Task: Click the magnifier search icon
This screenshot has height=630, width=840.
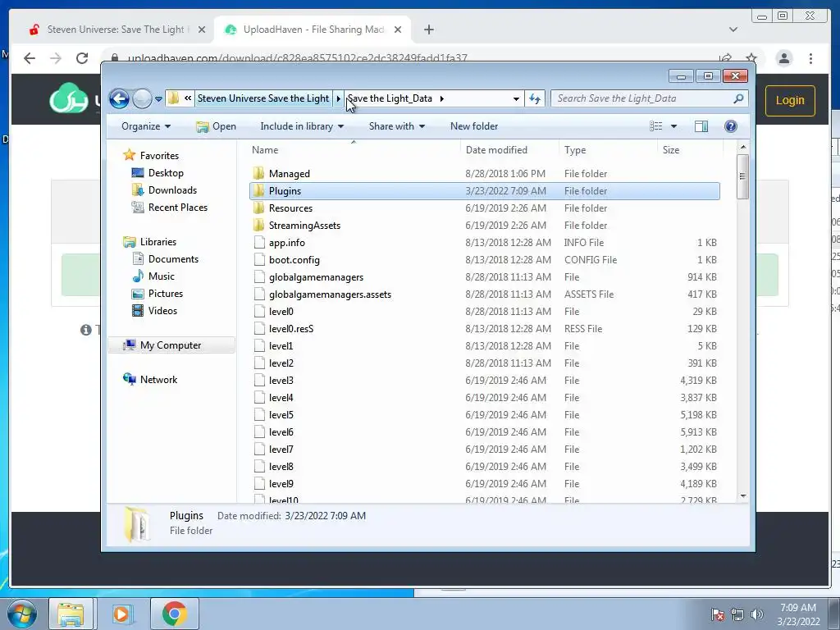Action: 738,98
